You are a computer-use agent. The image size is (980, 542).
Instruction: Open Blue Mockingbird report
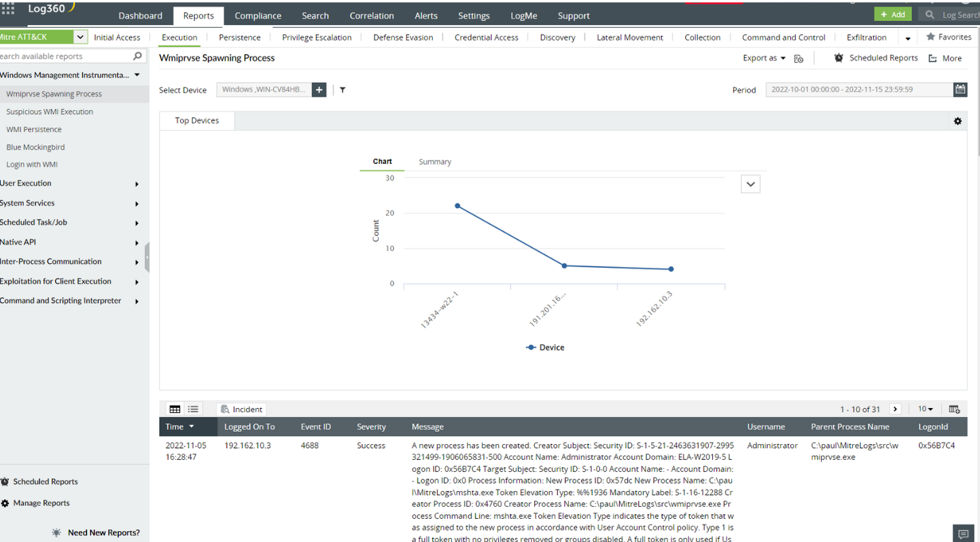(35, 147)
